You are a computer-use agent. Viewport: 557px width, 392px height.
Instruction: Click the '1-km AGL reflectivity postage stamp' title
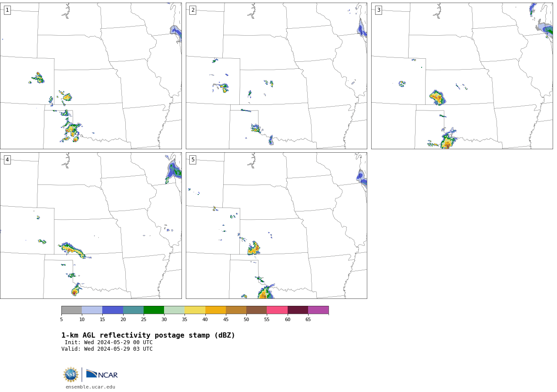[x=148, y=335]
